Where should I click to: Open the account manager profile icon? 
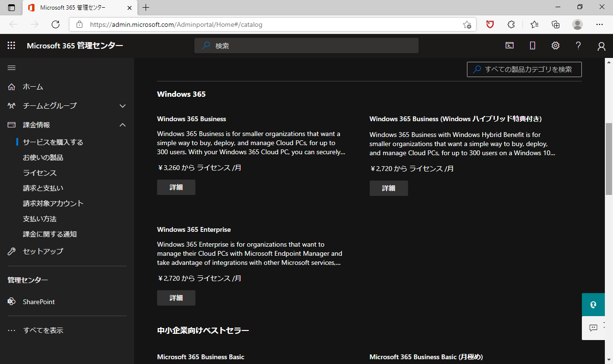(x=602, y=46)
